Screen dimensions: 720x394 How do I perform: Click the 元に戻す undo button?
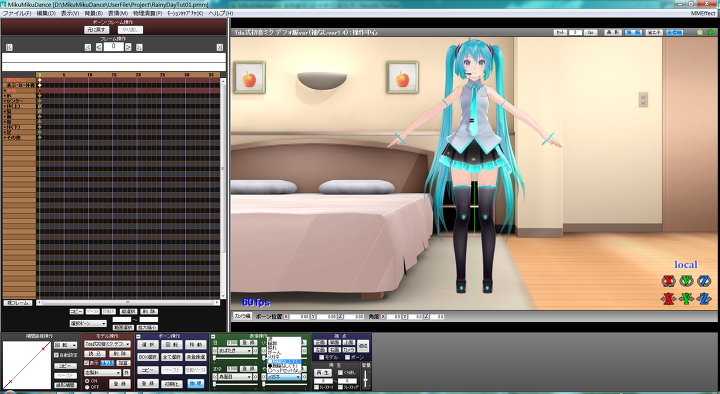point(96,30)
